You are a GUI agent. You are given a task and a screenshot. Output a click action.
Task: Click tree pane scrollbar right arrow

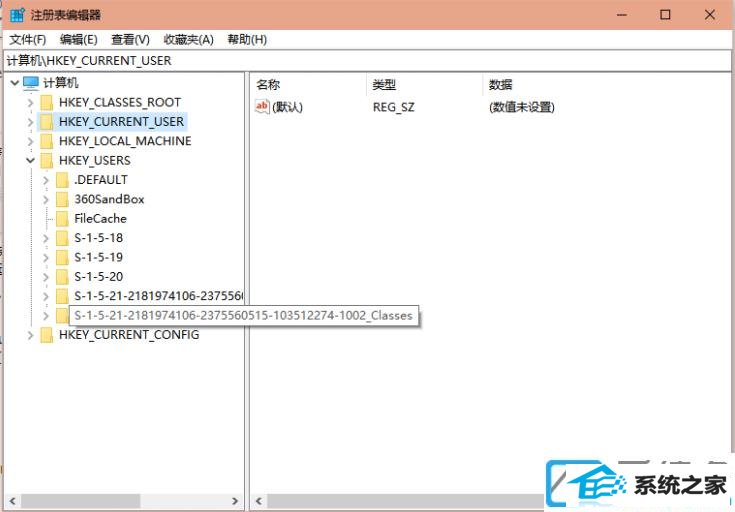pos(235,501)
